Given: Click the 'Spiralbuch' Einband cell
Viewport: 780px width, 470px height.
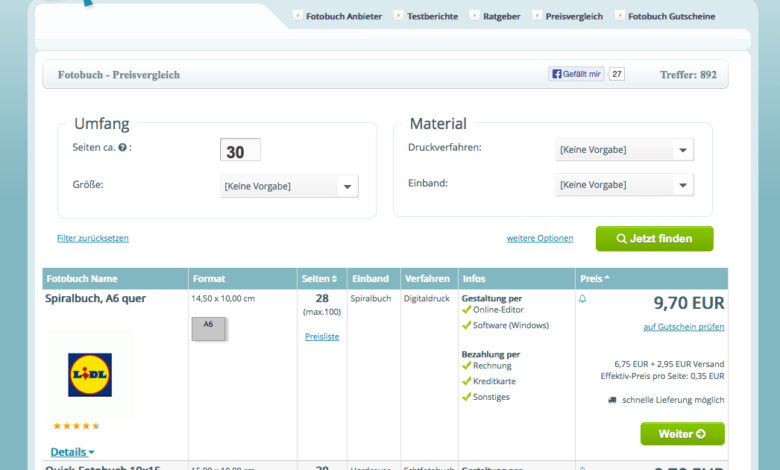Looking at the screenshot, I should 371,298.
